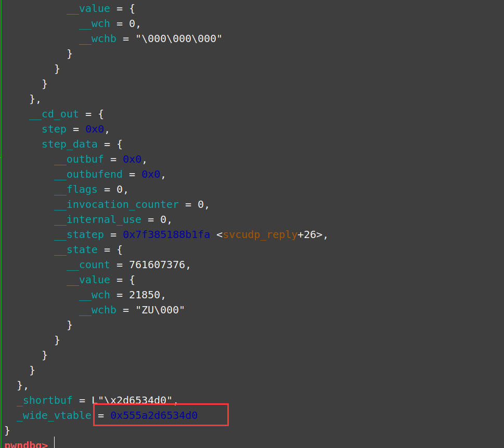Image resolution: width=504 pixels, height=448 pixels.
Task: Select the __wchb field above "\000\000\000"
Action: [x=98, y=39]
